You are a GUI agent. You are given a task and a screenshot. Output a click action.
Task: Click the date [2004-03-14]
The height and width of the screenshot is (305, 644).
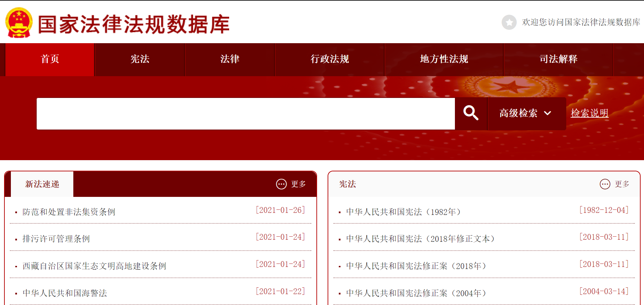click(x=604, y=291)
